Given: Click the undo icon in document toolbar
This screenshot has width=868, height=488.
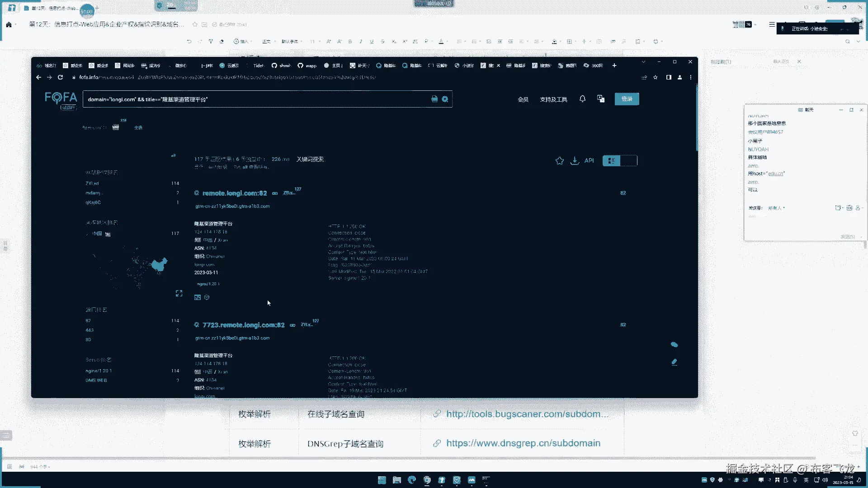Looking at the screenshot, I should tap(189, 42).
